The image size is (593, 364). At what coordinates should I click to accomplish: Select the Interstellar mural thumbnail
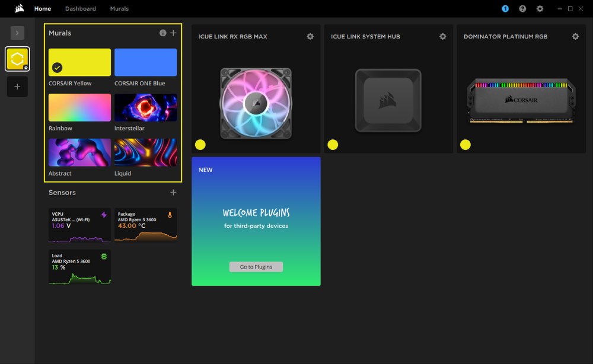(x=145, y=107)
